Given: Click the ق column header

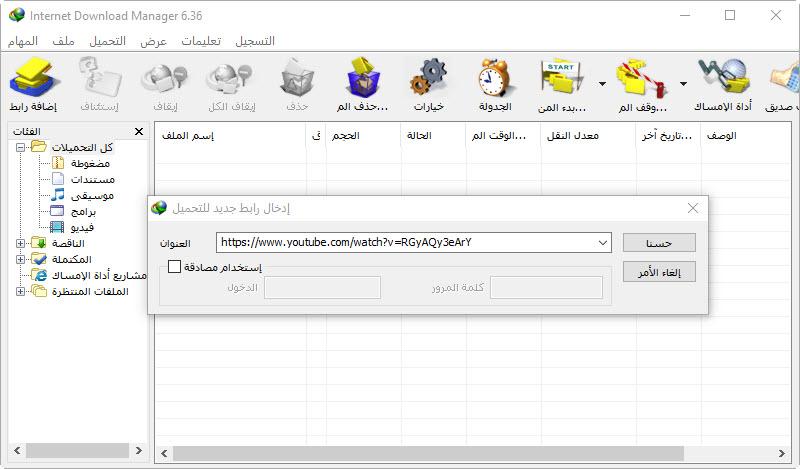Looking at the screenshot, I should 316,136.
